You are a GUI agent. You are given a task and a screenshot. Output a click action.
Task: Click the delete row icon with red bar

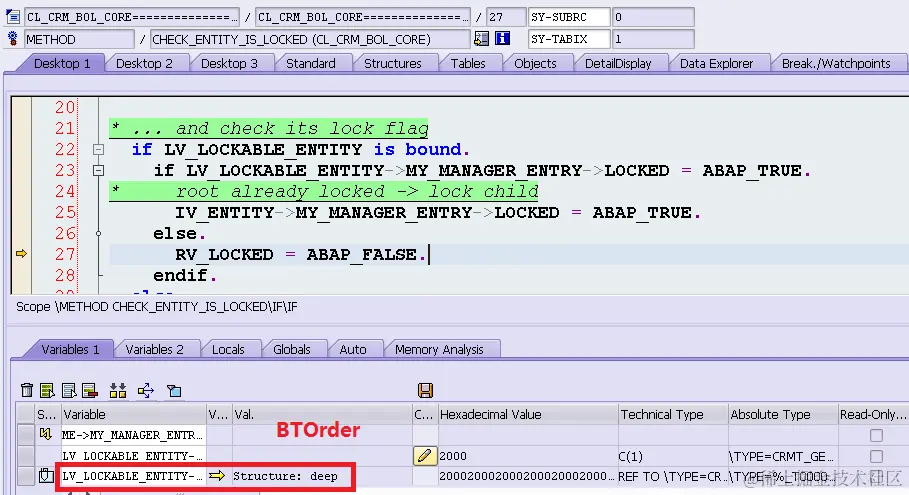pyautogui.click(x=90, y=390)
